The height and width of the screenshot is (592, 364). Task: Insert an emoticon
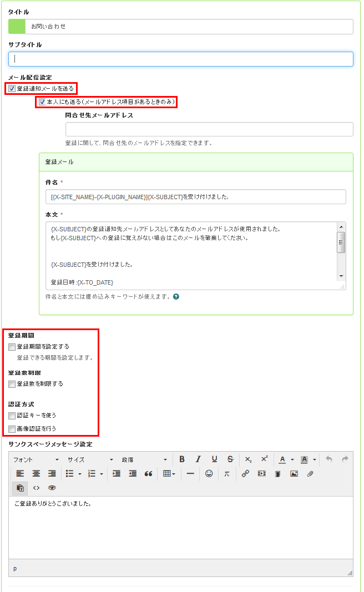point(209,473)
